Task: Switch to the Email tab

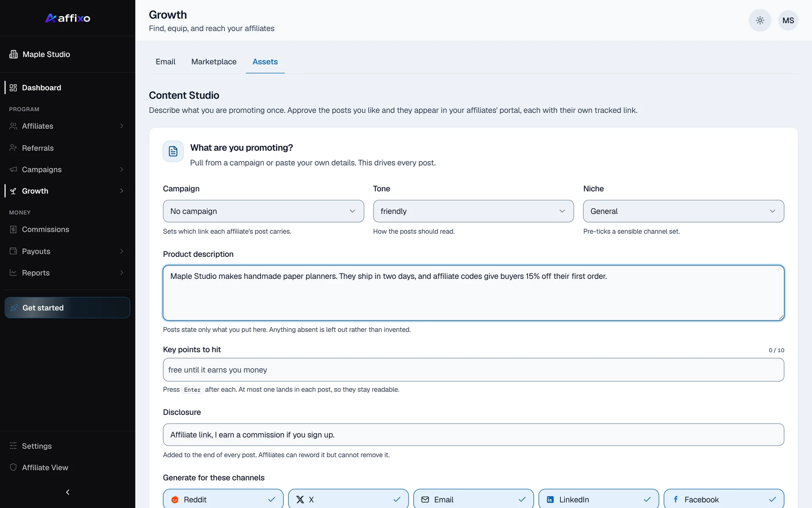Action: click(165, 62)
